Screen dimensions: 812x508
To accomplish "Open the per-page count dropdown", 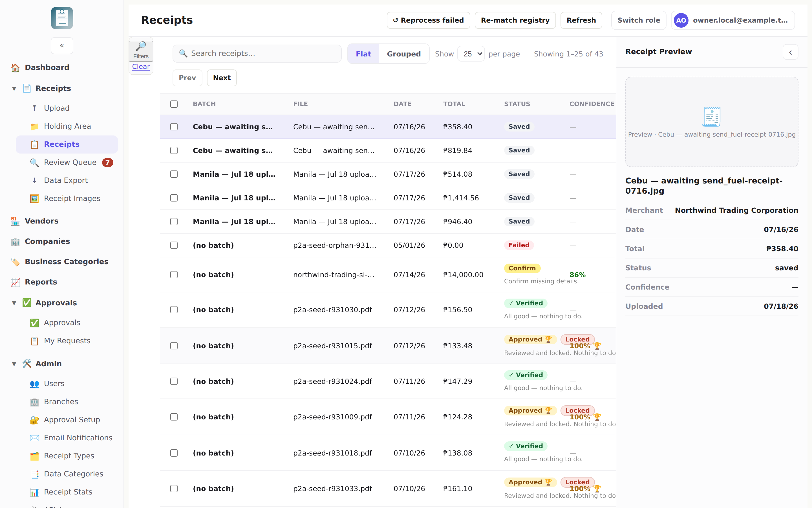I will 471,54.
